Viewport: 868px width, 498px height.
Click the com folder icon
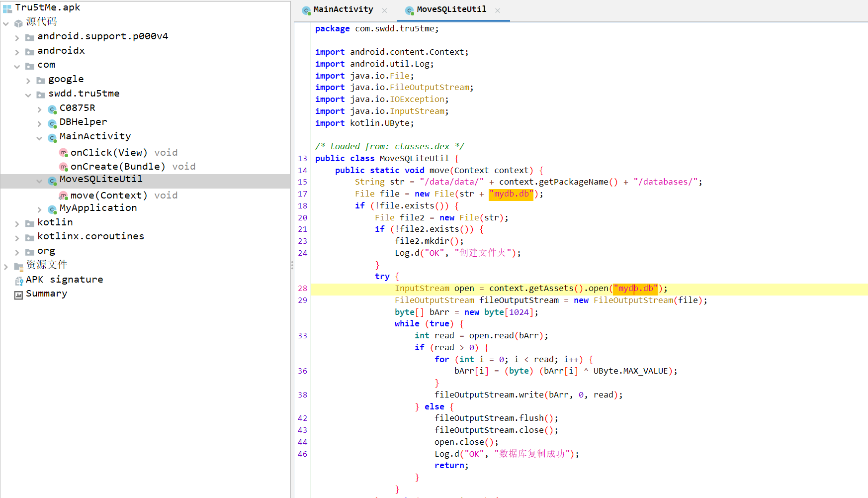tap(30, 66)
